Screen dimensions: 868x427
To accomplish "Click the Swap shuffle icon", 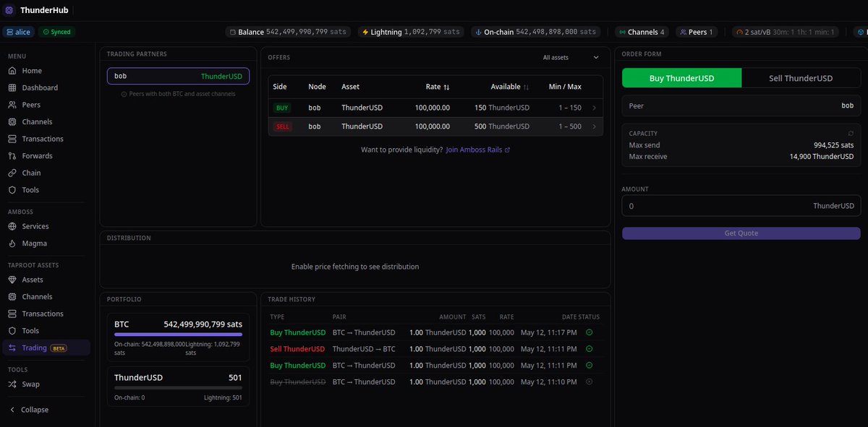I will pyautogui.click(x=12, y=384).
